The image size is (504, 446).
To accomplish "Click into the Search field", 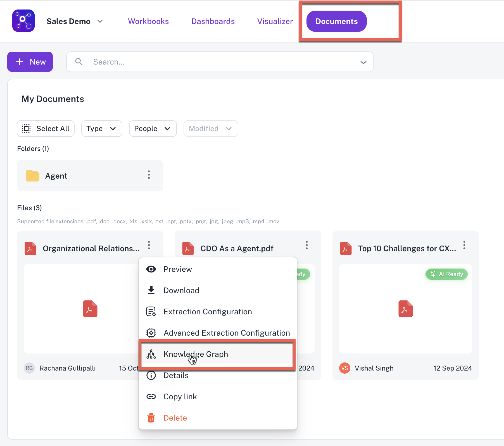I will (218, 62).
